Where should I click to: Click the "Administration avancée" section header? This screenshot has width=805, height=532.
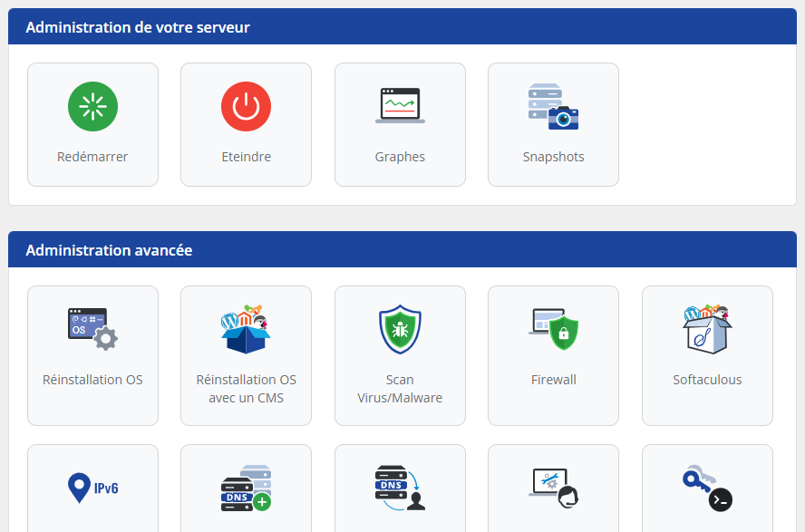click(109, 250)
